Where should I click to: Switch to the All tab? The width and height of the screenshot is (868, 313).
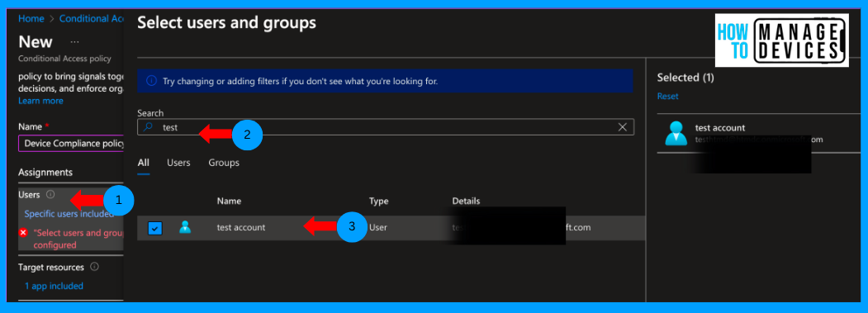click(x=144, y=163)
